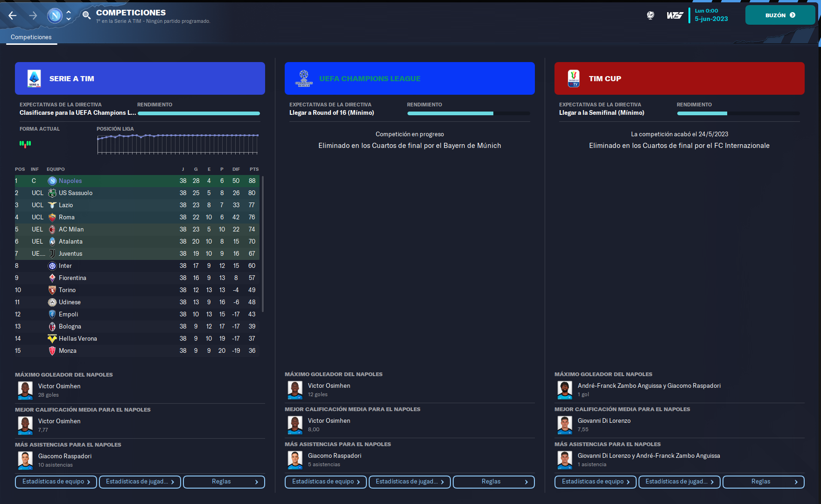The height and width of the screenshot is (504, 821).
Task: Open the Napoli club badge menu
Action: point(55,15)
